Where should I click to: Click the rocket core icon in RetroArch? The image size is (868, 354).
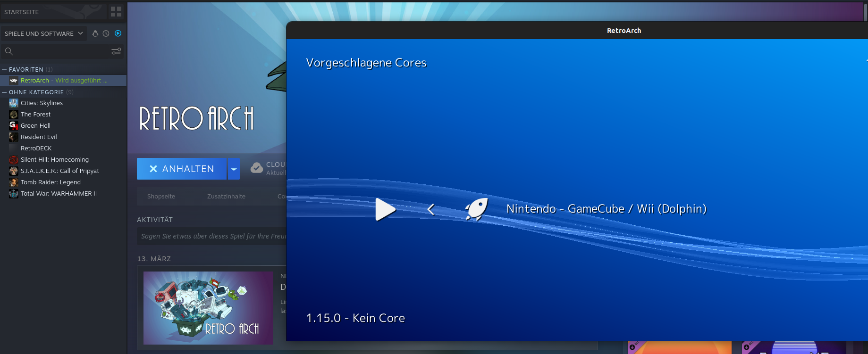[476, 209]
